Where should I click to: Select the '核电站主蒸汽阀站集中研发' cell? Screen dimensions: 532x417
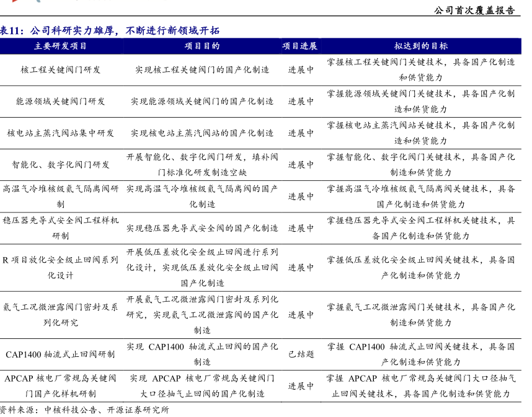(x=60, y=133)
